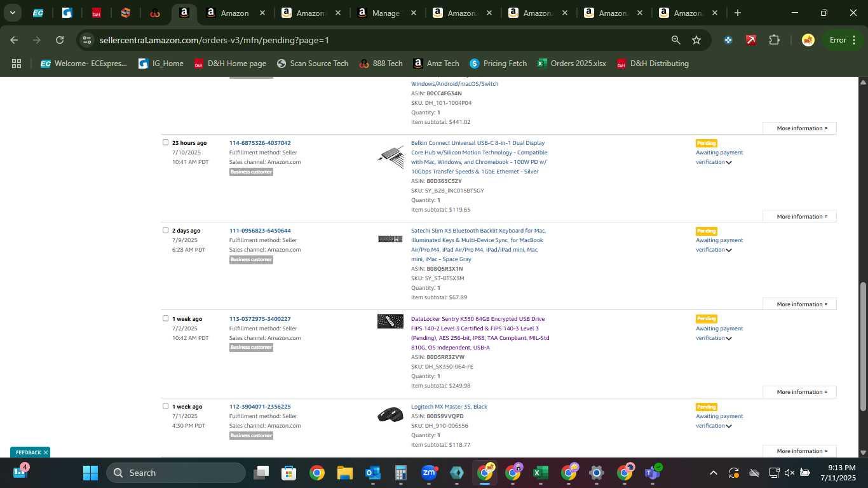
Task: Launch Microsoft Store from taskbar
Action: (289, 473)
